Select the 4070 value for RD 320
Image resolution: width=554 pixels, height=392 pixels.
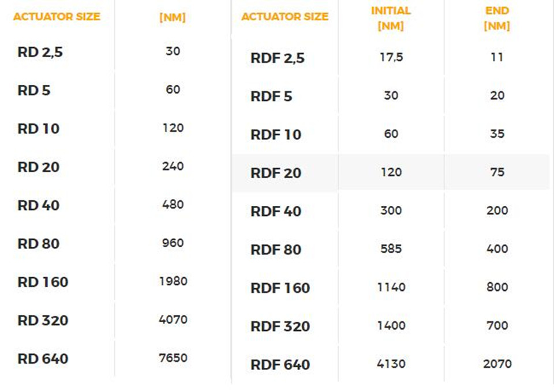click(173, 320)
